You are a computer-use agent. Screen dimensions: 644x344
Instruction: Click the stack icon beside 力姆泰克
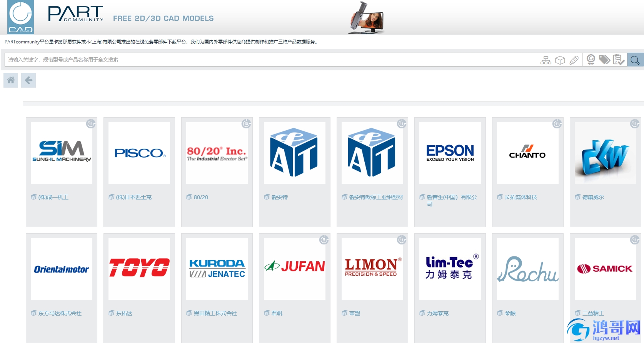pyautogui.click(x=422, y=313)
